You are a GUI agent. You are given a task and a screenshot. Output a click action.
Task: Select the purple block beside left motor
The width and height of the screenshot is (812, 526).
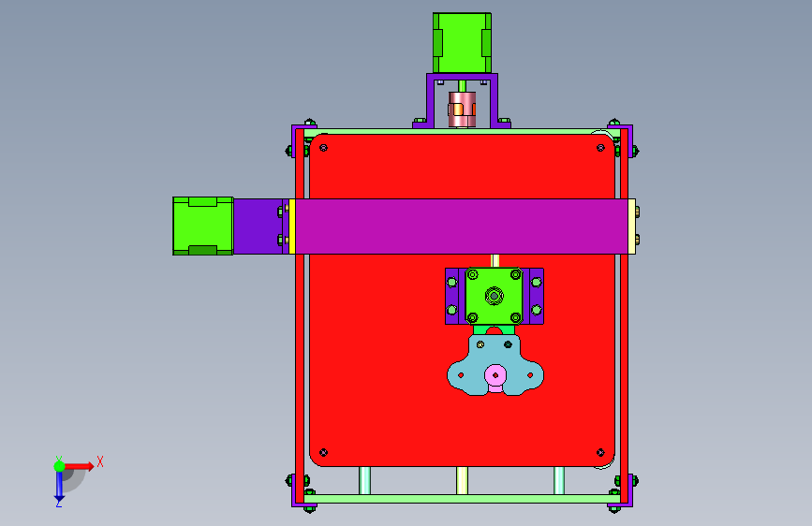point(258,226)
